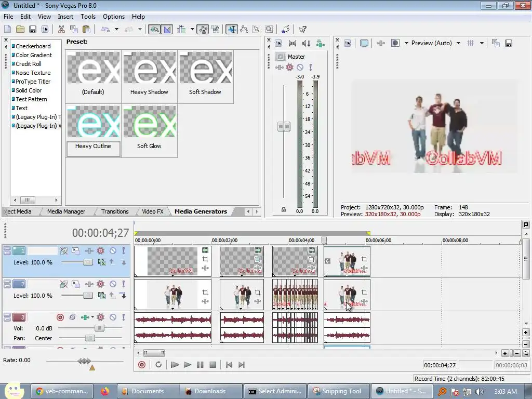Toggle Automatic Crossfades toolbar button

click(x=167, y=29)
